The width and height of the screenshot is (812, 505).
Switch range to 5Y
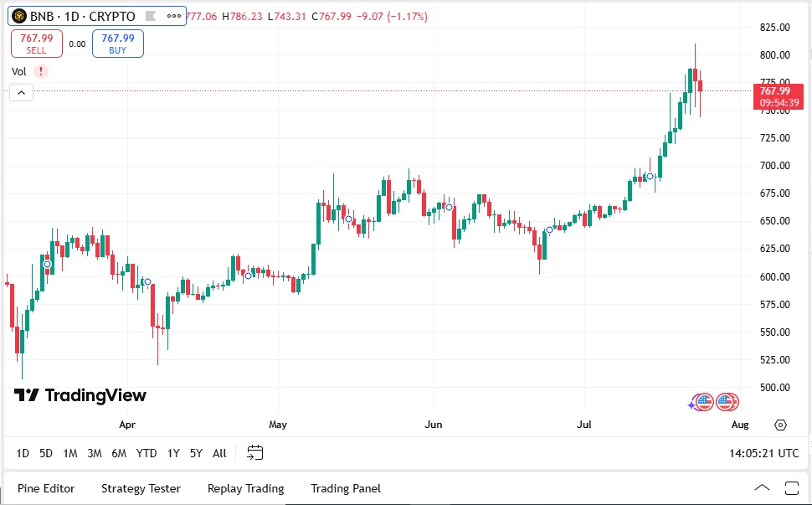(x=196, y=453)
